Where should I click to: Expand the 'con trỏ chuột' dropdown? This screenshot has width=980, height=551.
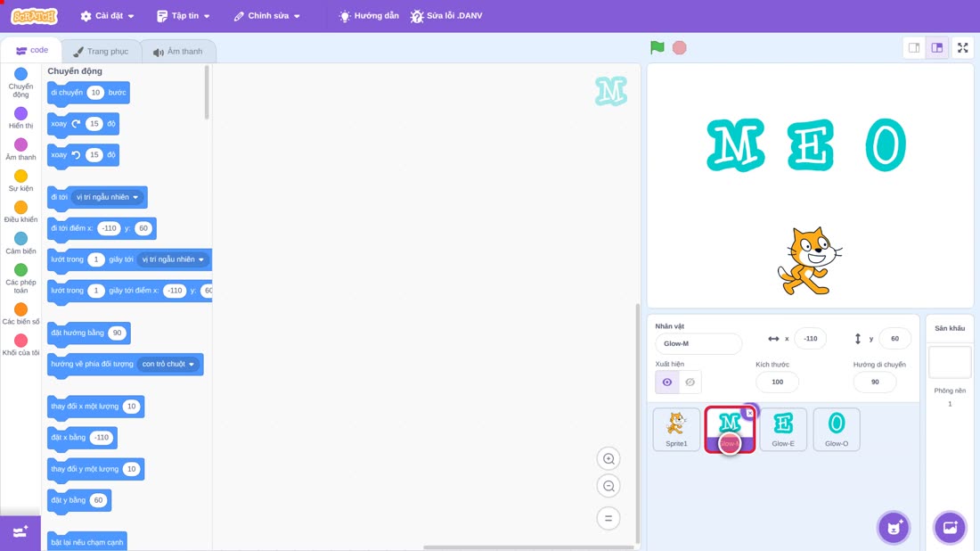[168, 364]
